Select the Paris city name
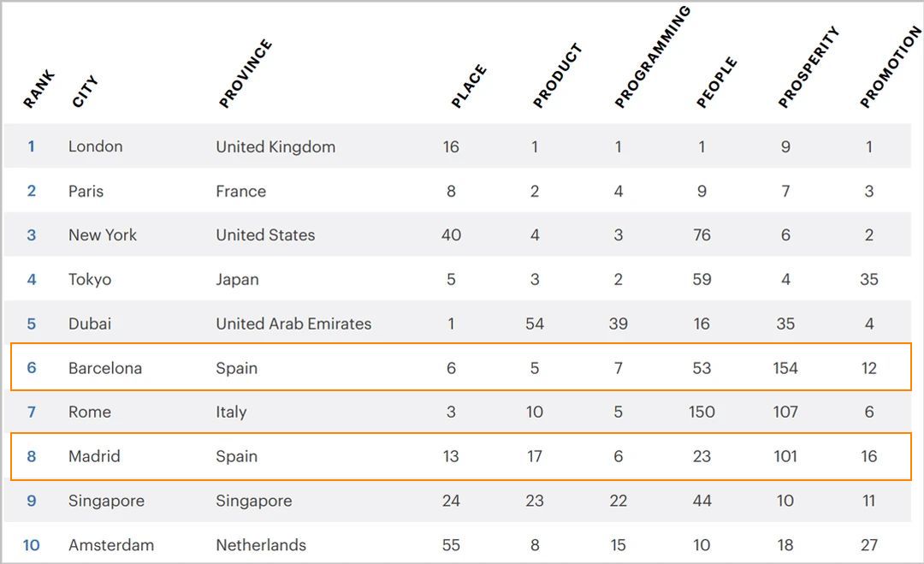 point(86,191)
